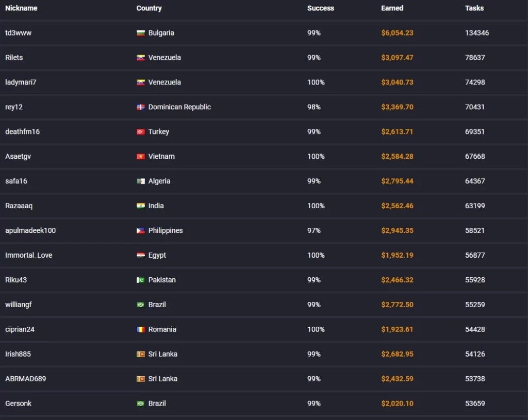Image resolution: width=528 pixels, height=420 pixels.
Task: Click the Dominican Republic flag icon
Action: click(x=140, y=107)
